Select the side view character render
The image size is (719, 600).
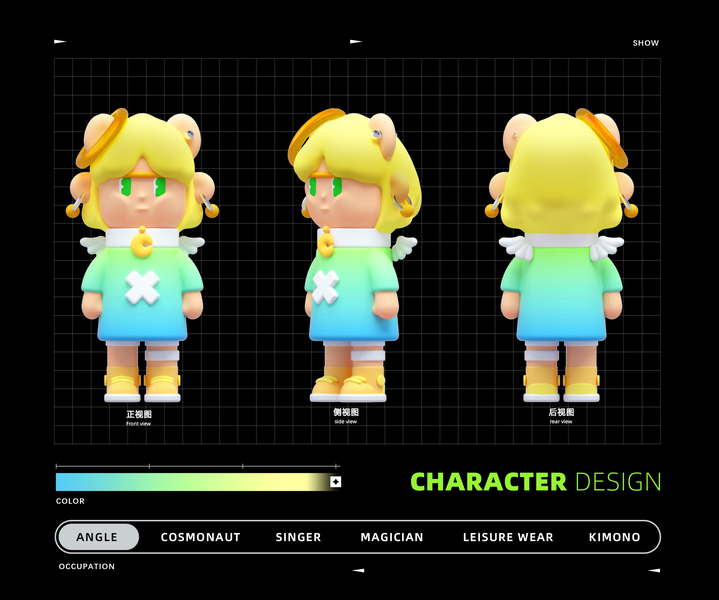point(354,256)
